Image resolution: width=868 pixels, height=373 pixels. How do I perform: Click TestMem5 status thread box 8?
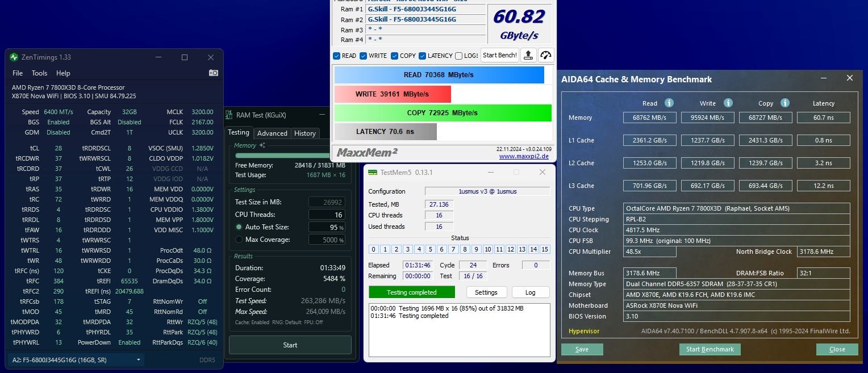[x=465, y=249]
